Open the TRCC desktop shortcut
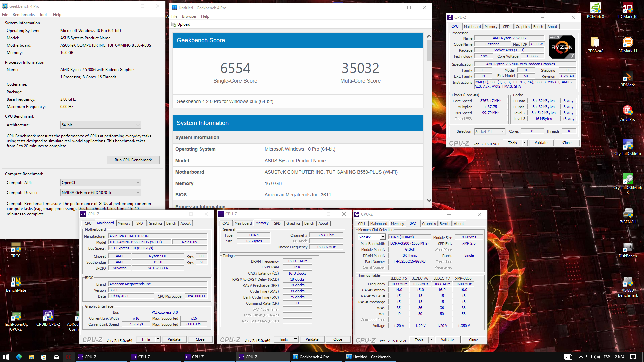 pos(16,250)
